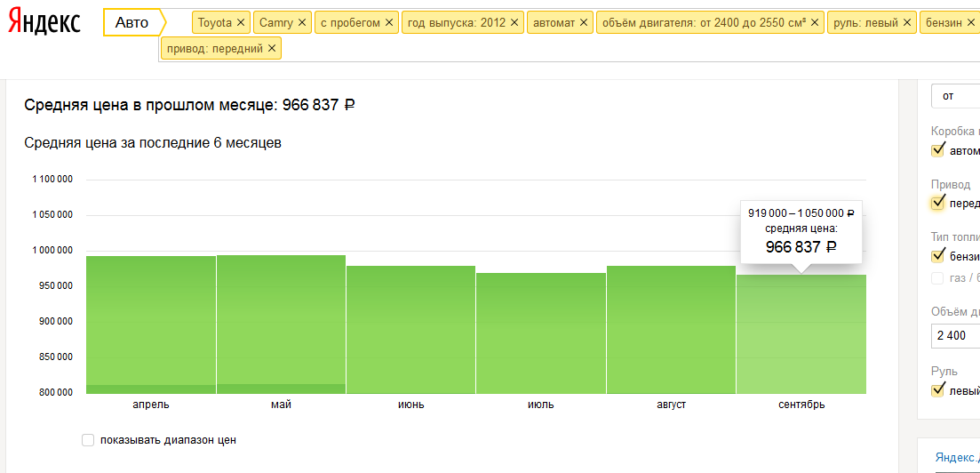This screenshot has height=473, width=980.
Task: Remove the "привод: передний" filter tag
Action: pos(271,48)
